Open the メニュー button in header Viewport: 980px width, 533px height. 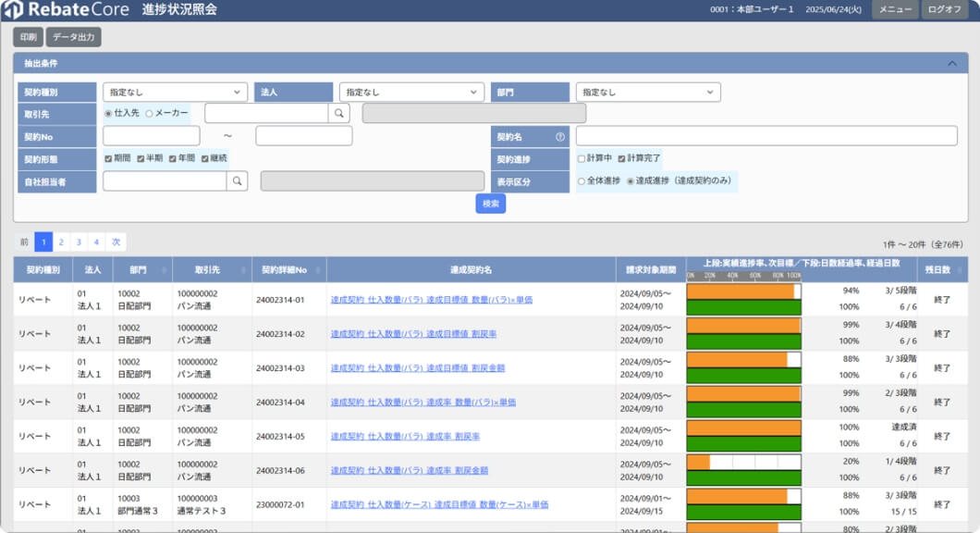point(895,10)
